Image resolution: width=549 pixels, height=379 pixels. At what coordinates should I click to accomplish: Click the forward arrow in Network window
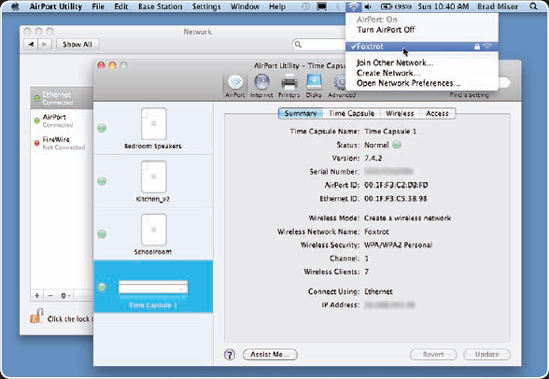click(44, 44)
